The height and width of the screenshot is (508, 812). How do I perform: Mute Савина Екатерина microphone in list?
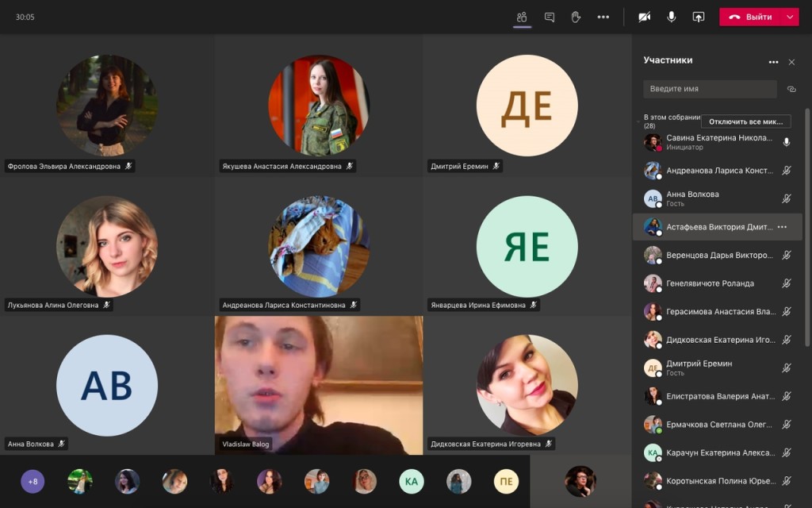[x=786, y=142]
